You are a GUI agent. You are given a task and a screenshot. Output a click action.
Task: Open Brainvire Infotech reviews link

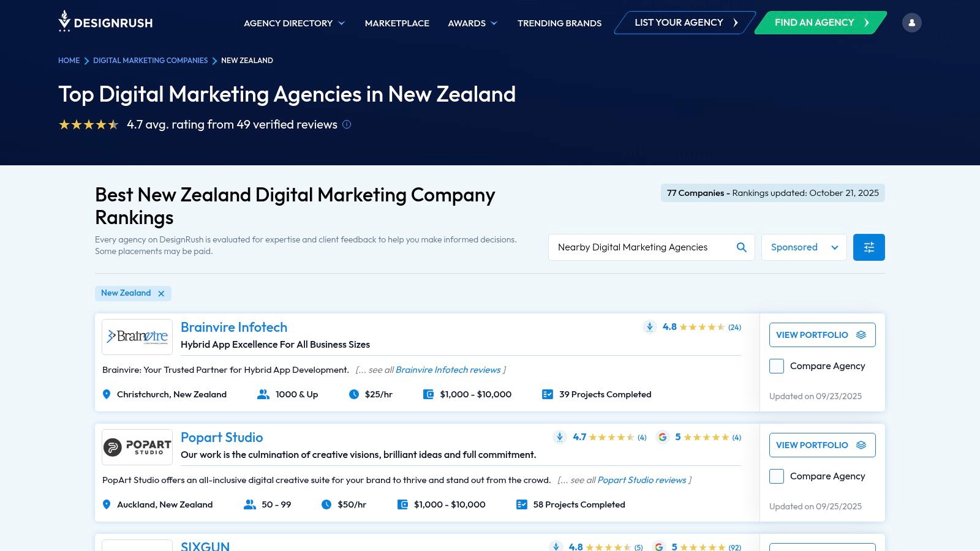(x=448, y=370)
